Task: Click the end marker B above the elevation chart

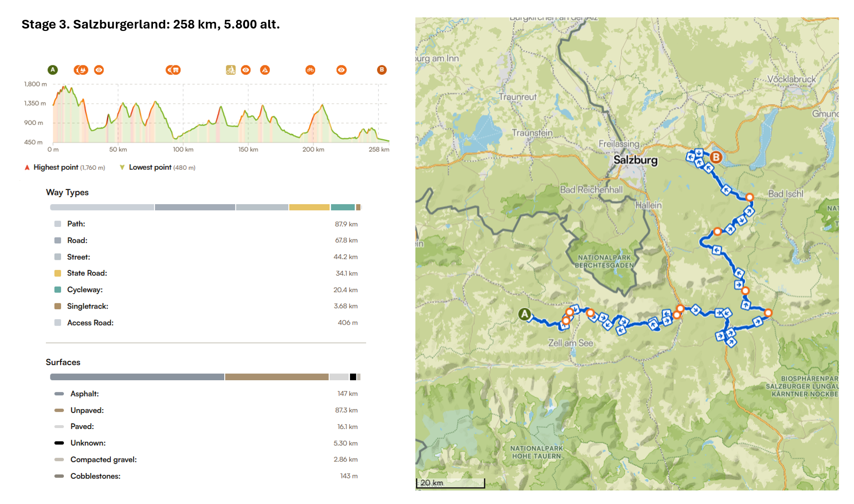Action: [381, 70]
